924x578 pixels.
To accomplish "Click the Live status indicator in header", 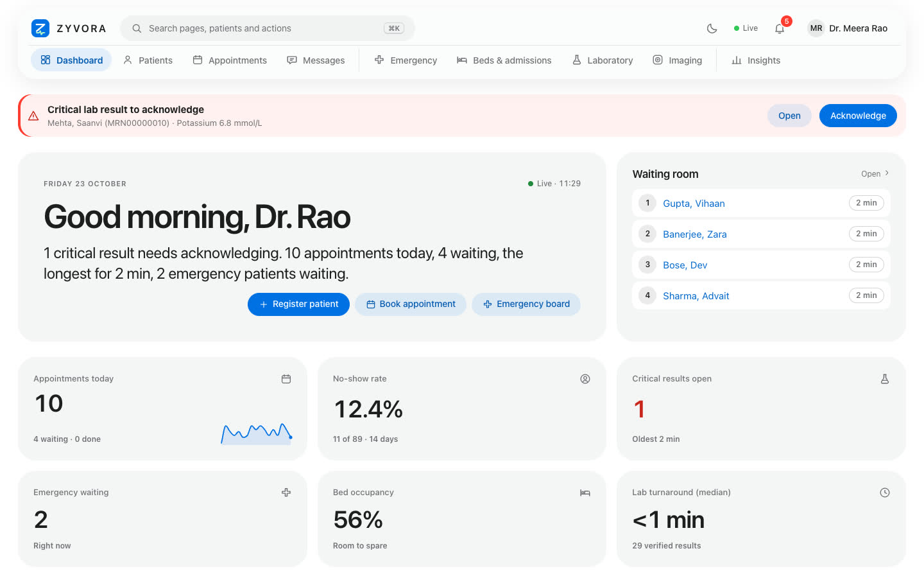I will pyautogui.click(x=746, y=28).
